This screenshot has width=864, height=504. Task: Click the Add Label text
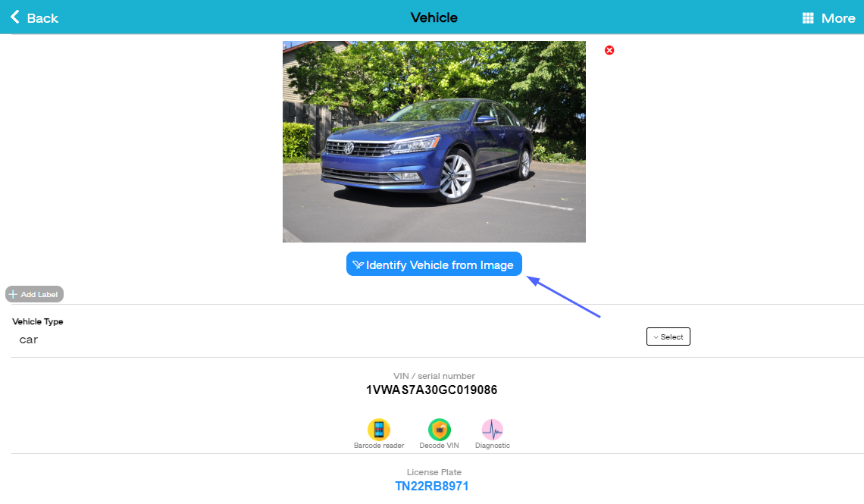coord(39,295)
